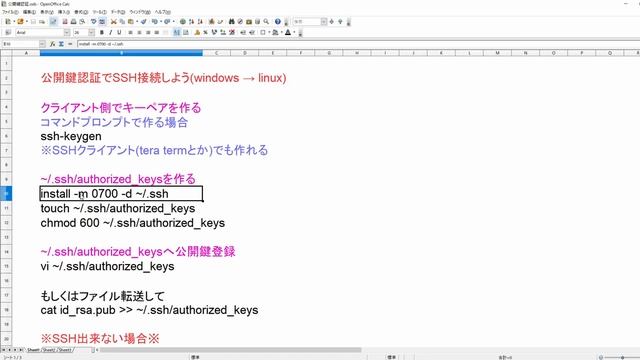Click the Zoom magnifier icon

(266, 22)
